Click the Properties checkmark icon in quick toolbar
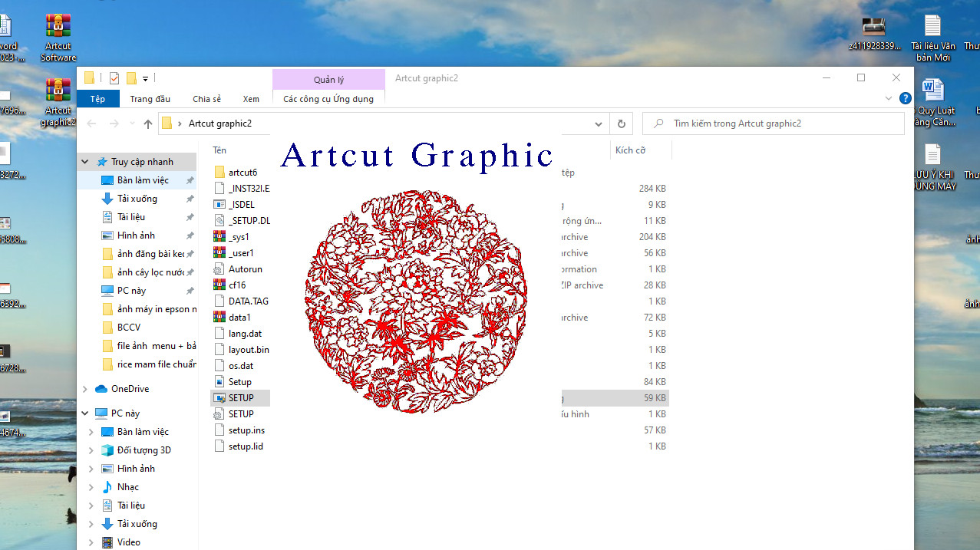The width and height of the screenshot is (980, 550). [114, 77]
